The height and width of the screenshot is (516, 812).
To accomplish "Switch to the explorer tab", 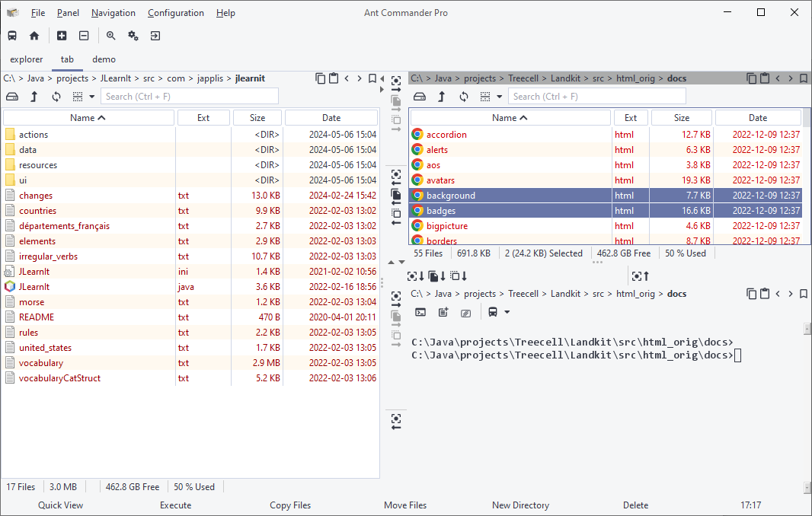I will click(27, 59).
